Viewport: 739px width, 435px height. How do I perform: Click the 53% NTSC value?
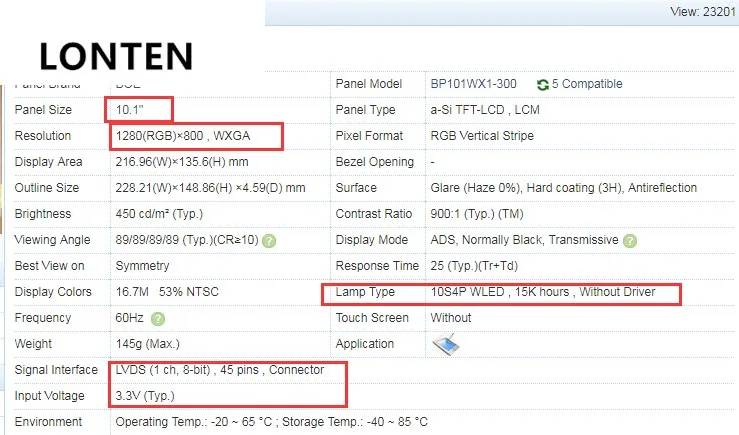[189, 292]
